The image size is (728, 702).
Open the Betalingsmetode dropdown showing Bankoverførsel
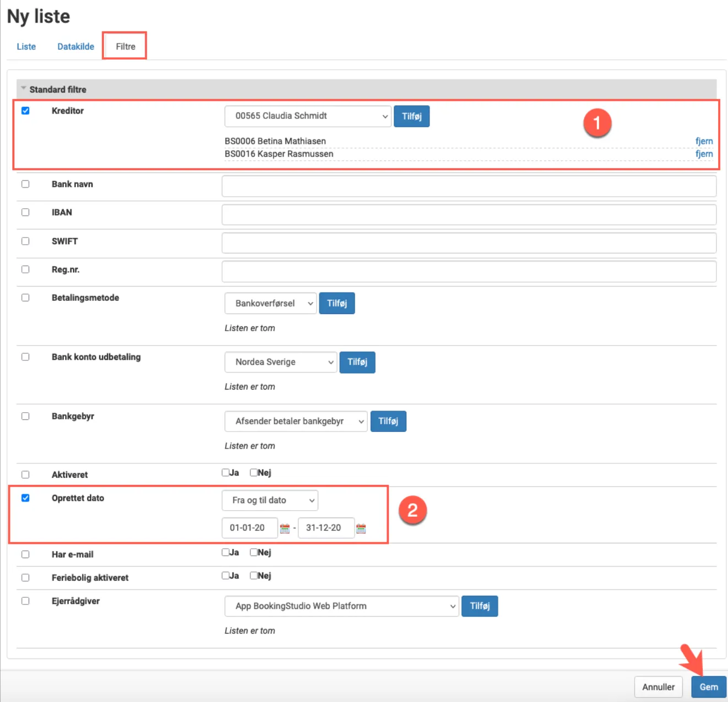point(270,303)
